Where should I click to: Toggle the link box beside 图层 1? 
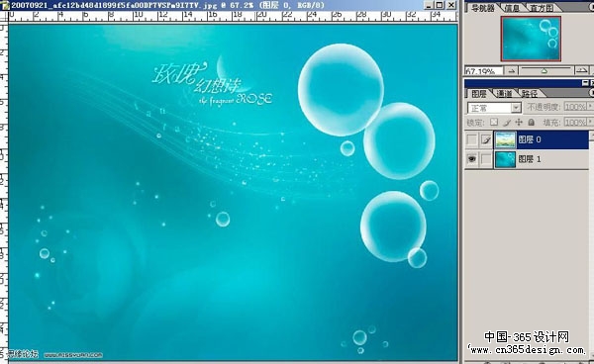tap(486, 159)
